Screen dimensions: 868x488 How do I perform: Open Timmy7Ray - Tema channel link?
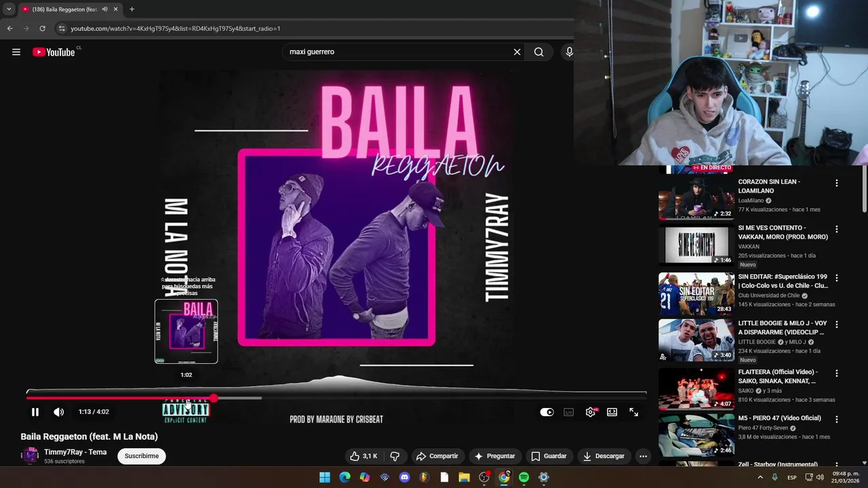point(75,452)
